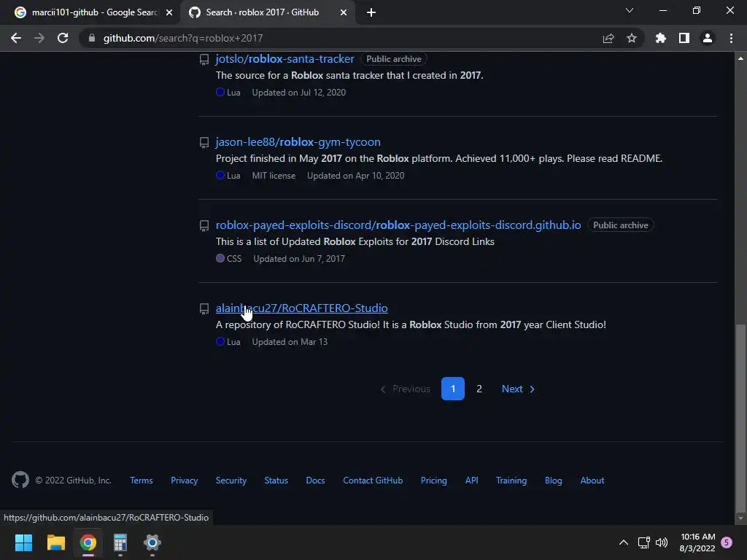
Task: Click the padlock site info icon
Action: pos(92,38)
